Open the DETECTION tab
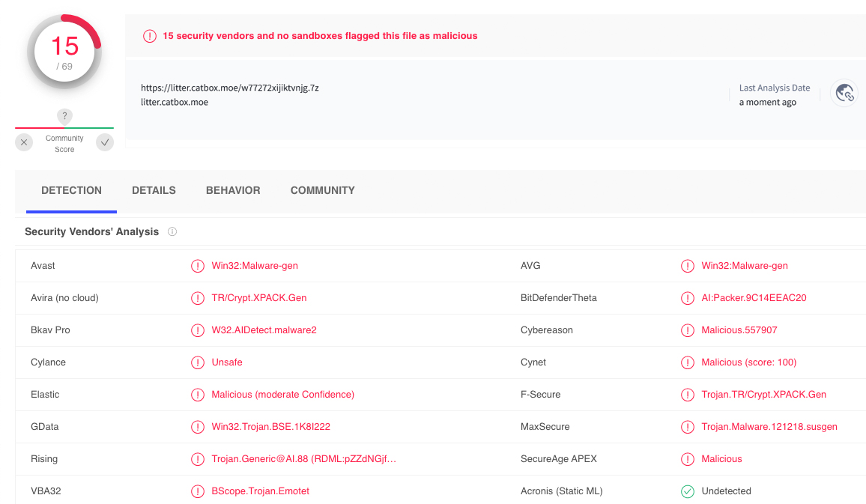Image resolution: width=866 pixels, height=504 pixels. (x=71, y=190)
